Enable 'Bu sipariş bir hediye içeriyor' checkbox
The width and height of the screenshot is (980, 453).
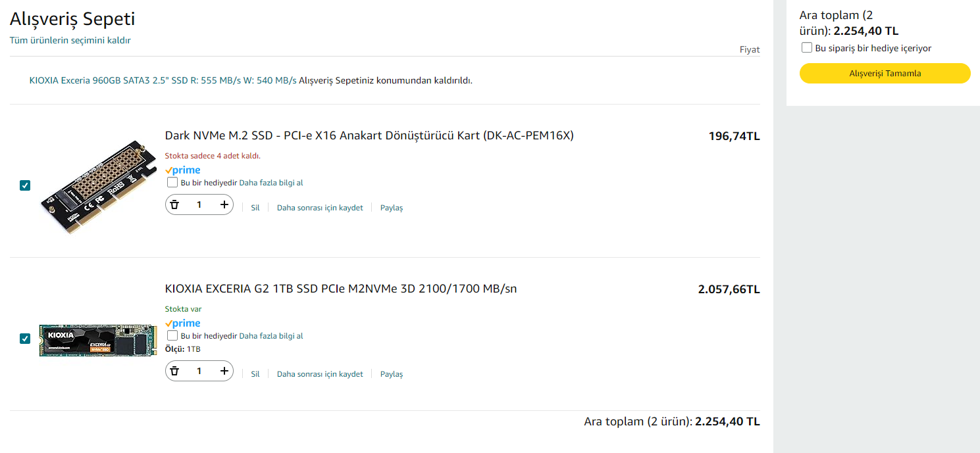[807, 47]
